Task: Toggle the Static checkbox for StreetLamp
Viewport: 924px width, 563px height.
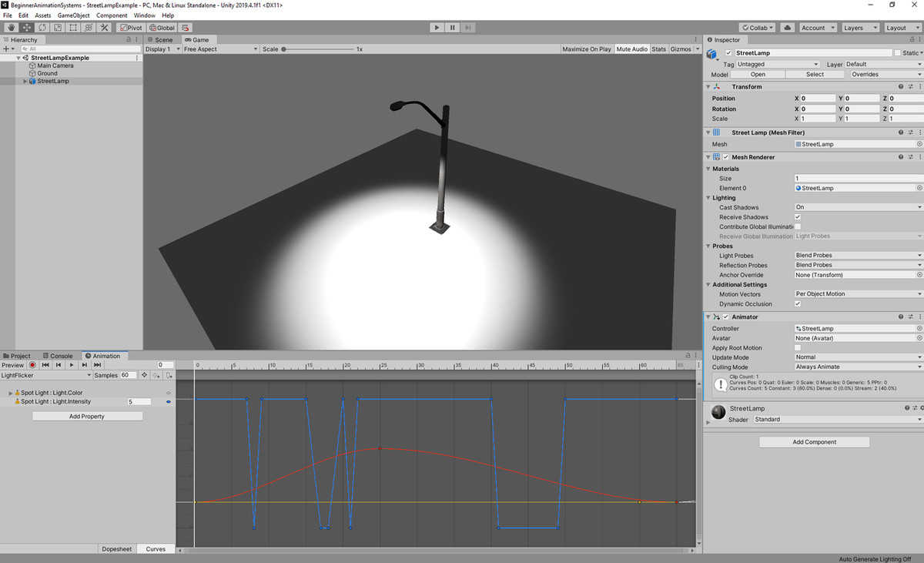Action: [897, 53]
